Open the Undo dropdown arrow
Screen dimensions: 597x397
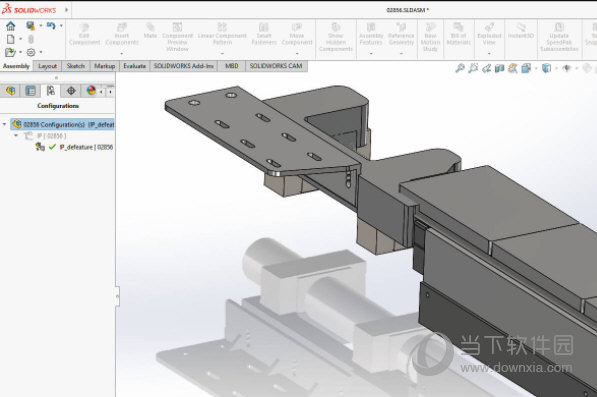tap(61, 26)
